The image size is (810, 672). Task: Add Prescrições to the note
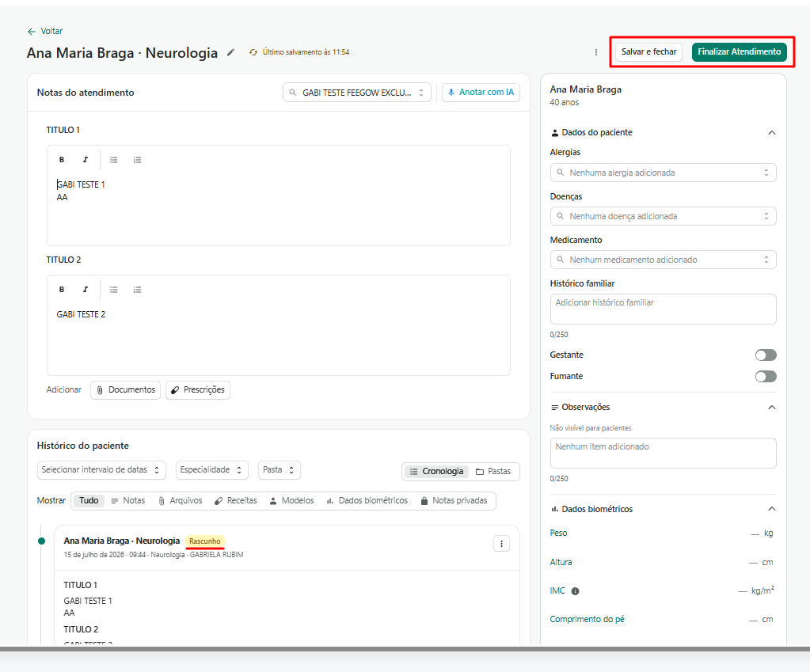coord(198,390)
